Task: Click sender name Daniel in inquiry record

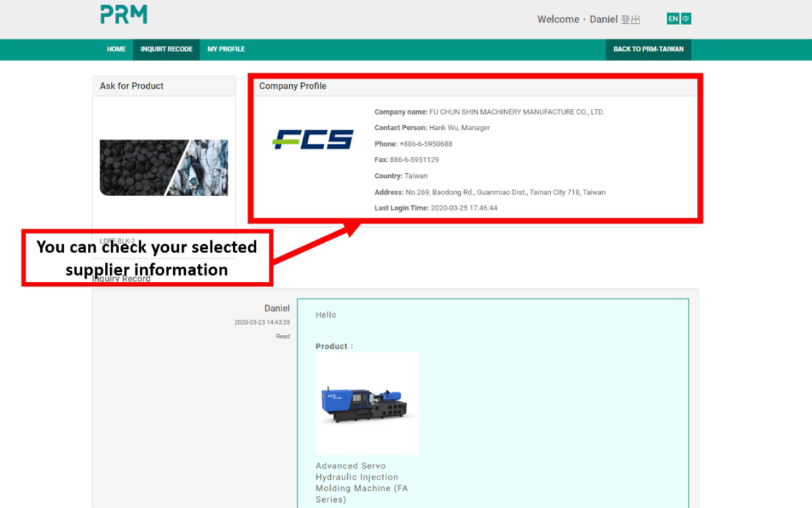Action: click(x=277, y=308)
